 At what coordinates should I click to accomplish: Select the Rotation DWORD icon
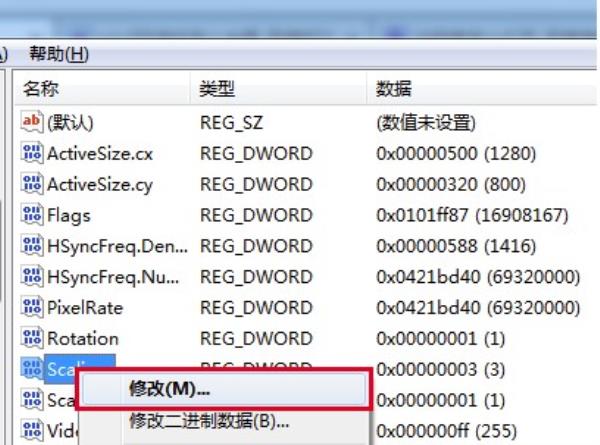click(x=32, y=338)
